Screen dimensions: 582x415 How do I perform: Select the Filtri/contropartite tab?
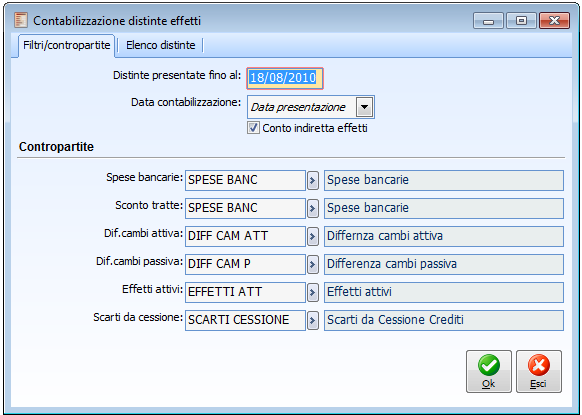tap(66, 45)
